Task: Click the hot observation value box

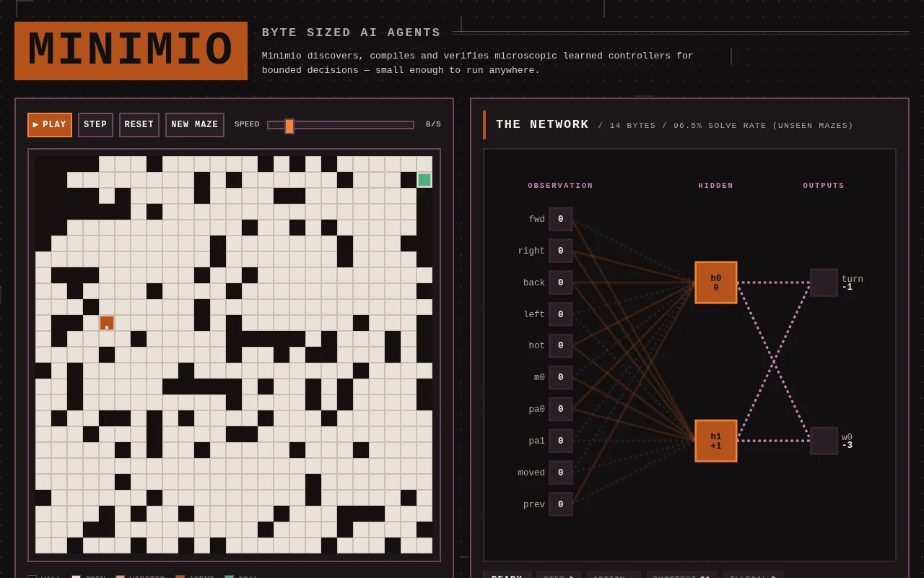Action: pos(561,345)
